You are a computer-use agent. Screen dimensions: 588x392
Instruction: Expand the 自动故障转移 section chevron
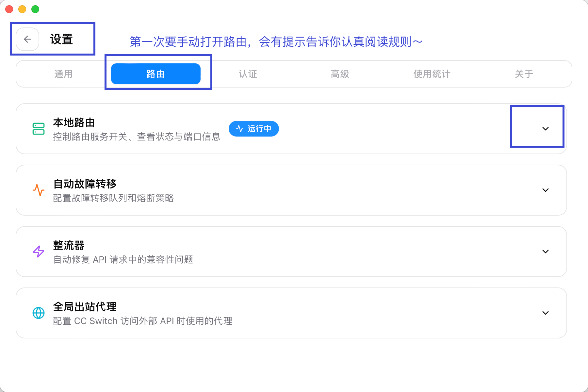(546, 190)
